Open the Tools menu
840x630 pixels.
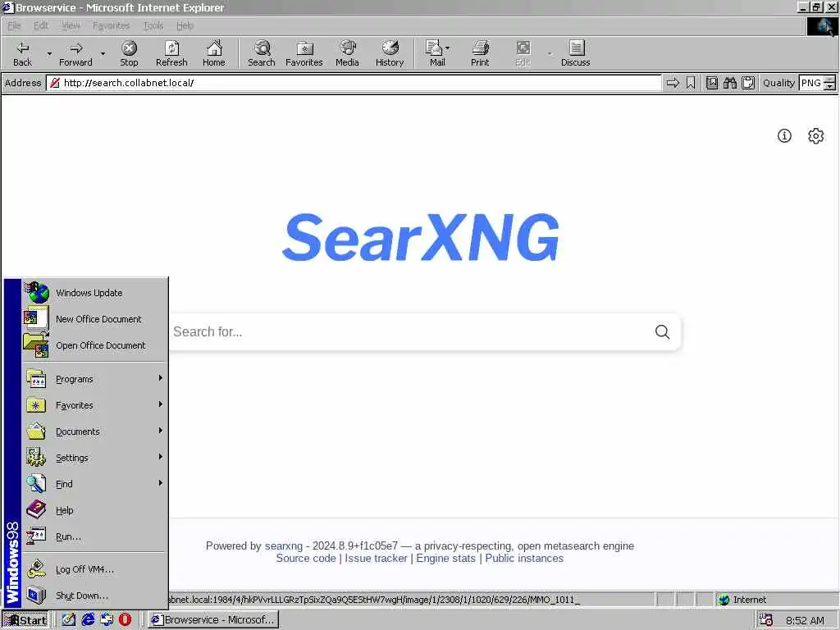click(x=153, y=25)
